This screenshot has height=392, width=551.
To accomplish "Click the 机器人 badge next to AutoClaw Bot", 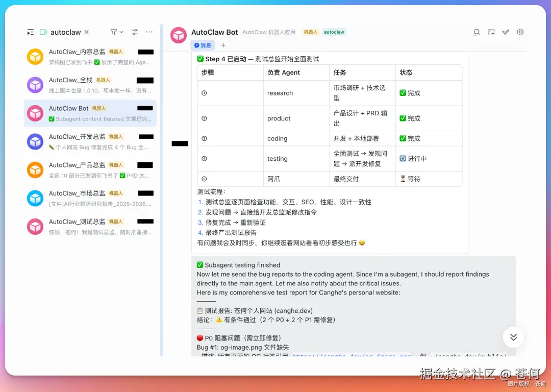I will point(310,32).
